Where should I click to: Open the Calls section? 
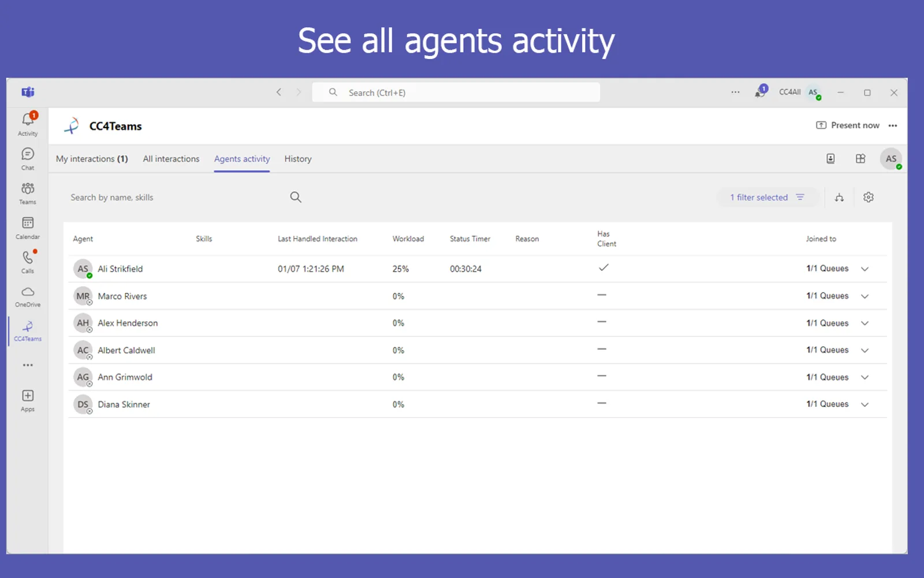[28, 262]
